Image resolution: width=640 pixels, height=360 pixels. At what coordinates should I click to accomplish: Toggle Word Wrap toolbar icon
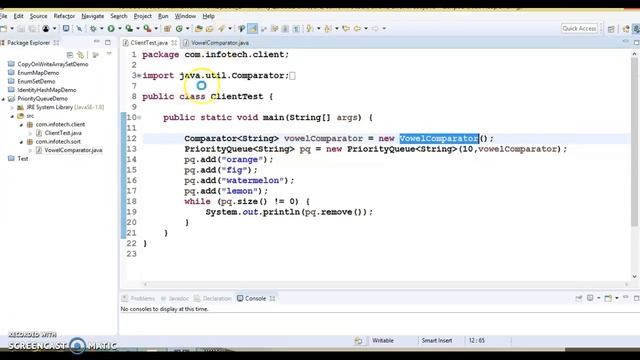tap(264, 29)
